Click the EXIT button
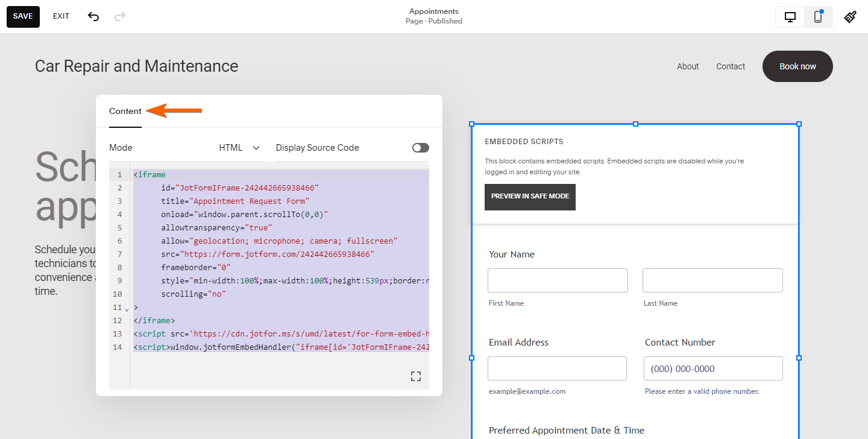868x439 pixels. [x=61, y=16]
